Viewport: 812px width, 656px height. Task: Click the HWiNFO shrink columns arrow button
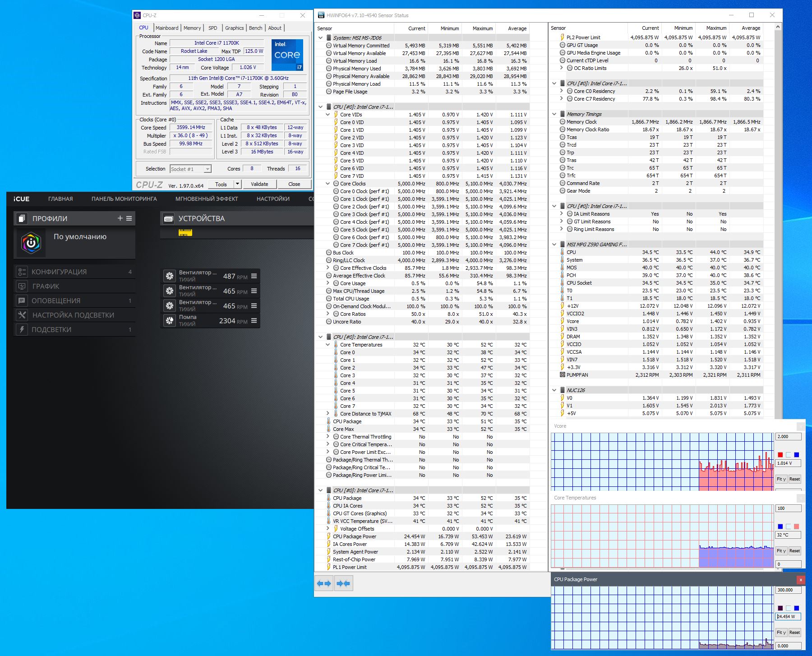343,583
